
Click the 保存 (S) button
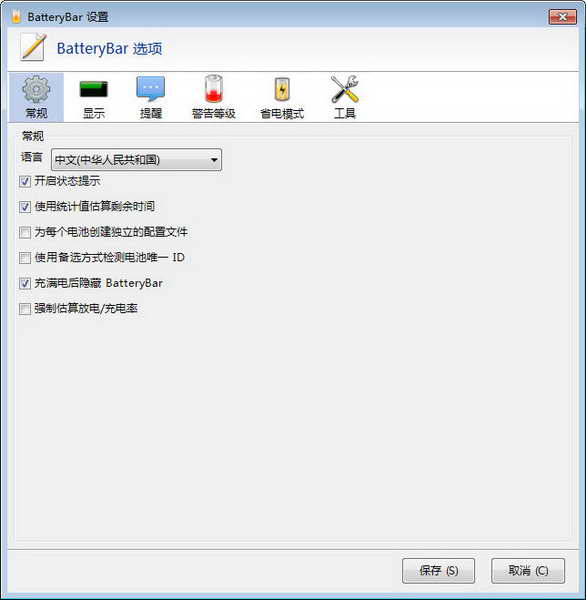[438, 571]
